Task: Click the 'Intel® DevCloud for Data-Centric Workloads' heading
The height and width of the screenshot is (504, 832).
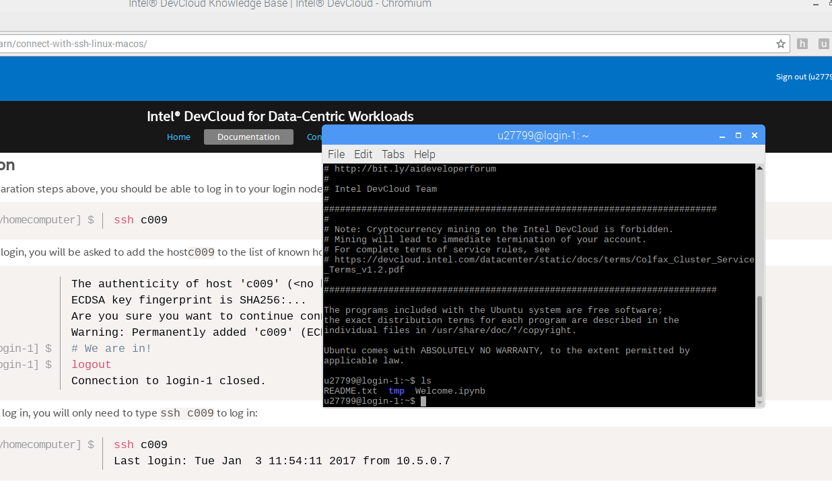Action: click(280, 116)
